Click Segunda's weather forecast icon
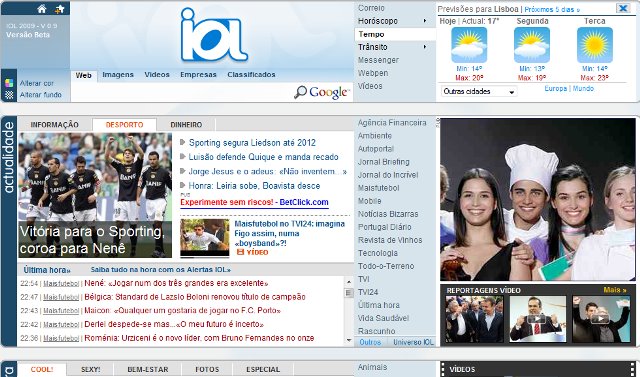Image resolution: width=640 pixels, height=377 pixels. click(x=532, y=45)
